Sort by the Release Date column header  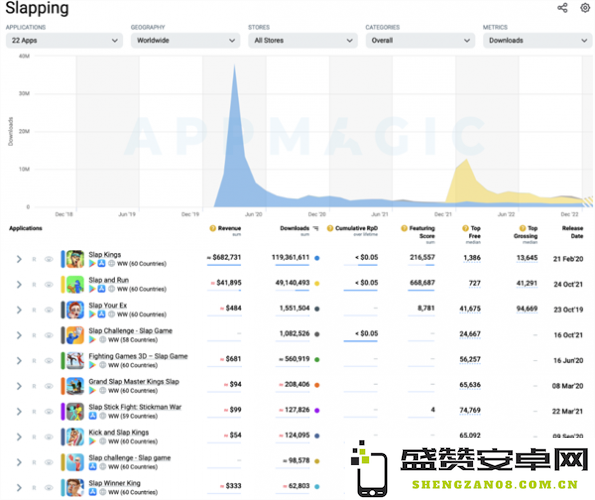[572, 232]
